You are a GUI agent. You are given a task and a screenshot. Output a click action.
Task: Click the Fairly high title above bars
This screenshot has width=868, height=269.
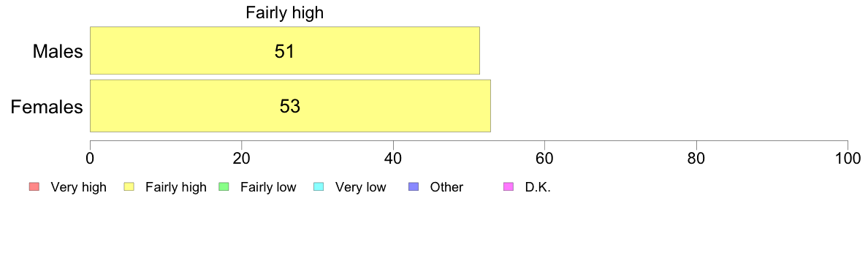284,12
